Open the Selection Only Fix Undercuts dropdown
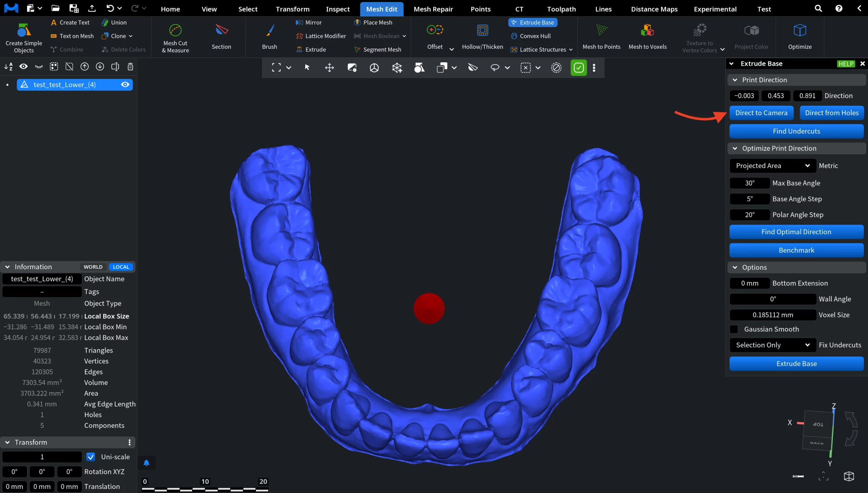 pyautogui.click(x=772, y=345)
